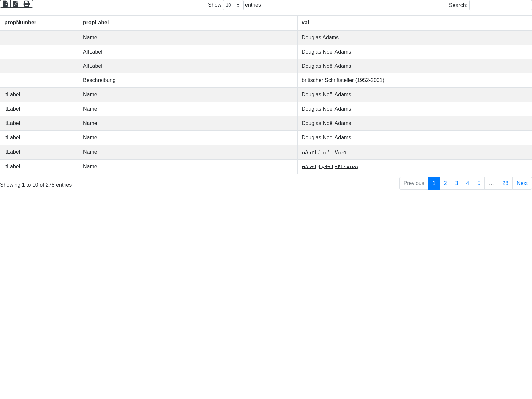Click the print table icon

click(27, 4)
